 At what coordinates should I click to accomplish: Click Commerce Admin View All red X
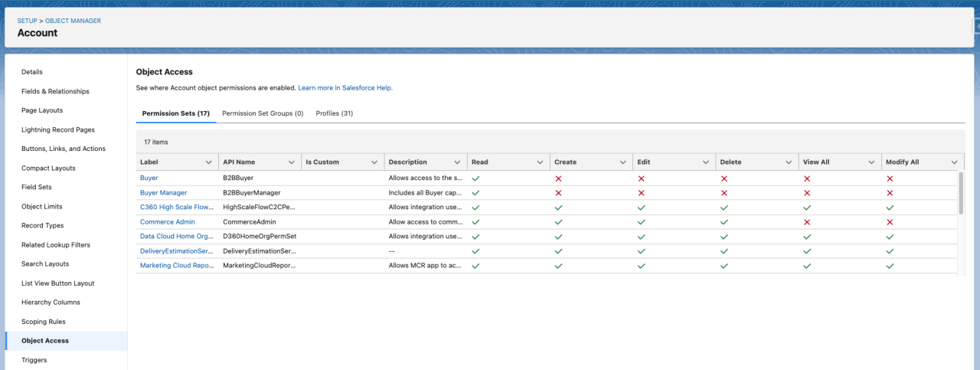tap(807, 221)
